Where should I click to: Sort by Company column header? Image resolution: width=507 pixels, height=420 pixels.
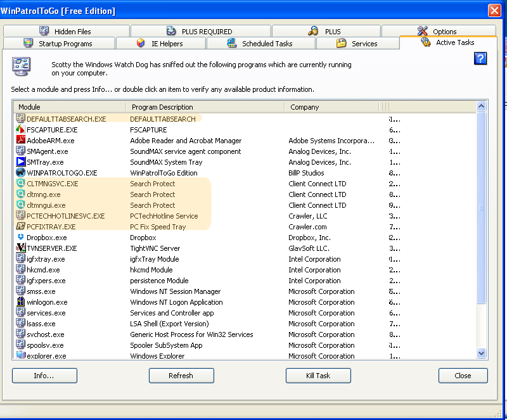click(x=331, y=107)
